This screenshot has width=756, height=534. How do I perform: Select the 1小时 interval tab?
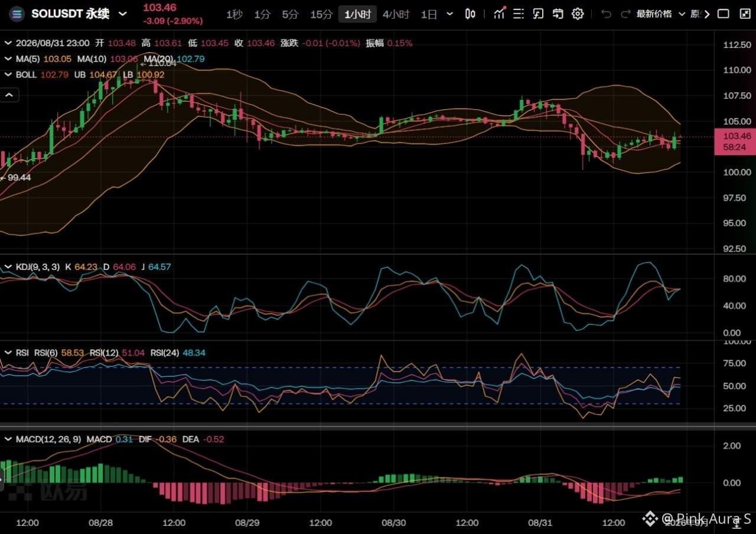click(357, 14)
